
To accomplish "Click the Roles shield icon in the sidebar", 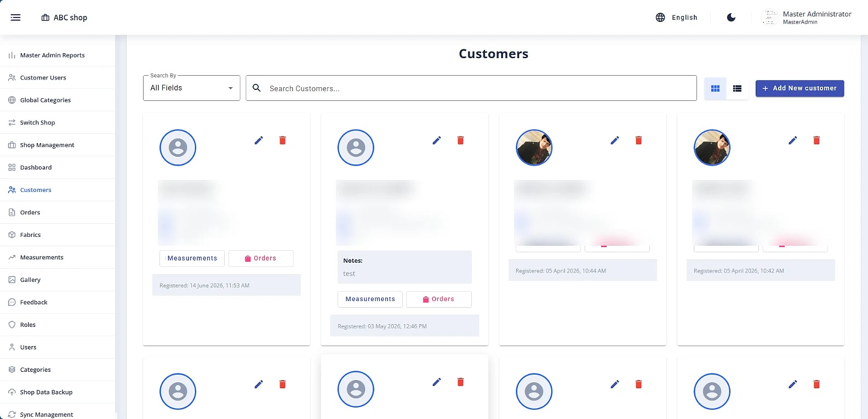I will point(12,325).
